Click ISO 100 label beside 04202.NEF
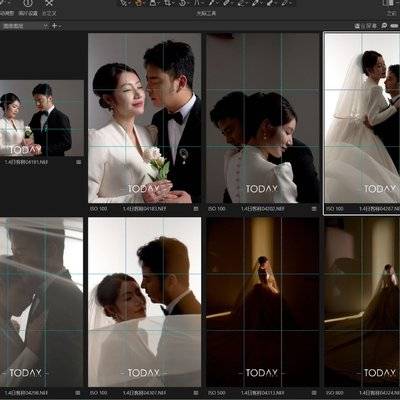Image resolution: width=400 pixels, height=400 pixels. (217, 209)
